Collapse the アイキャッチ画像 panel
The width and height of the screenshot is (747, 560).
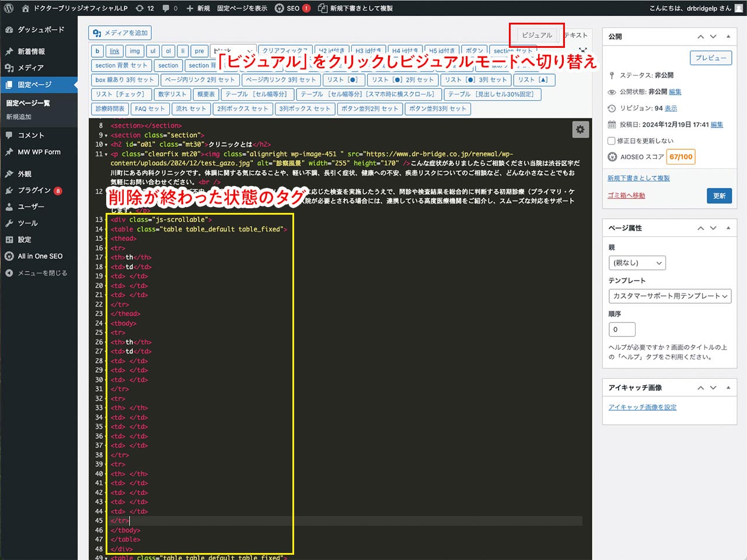click(728, 387)
